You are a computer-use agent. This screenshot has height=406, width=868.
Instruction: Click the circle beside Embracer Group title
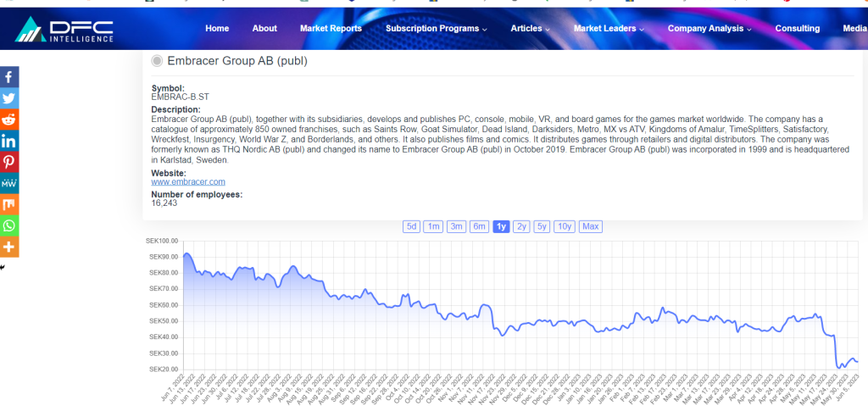[157, 61]
